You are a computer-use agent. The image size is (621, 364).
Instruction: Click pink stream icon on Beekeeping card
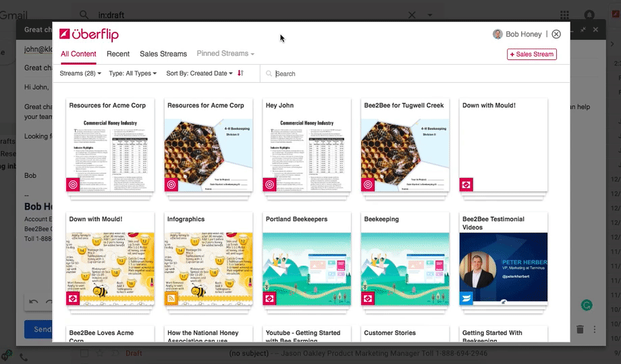click(x=367, y=299)
